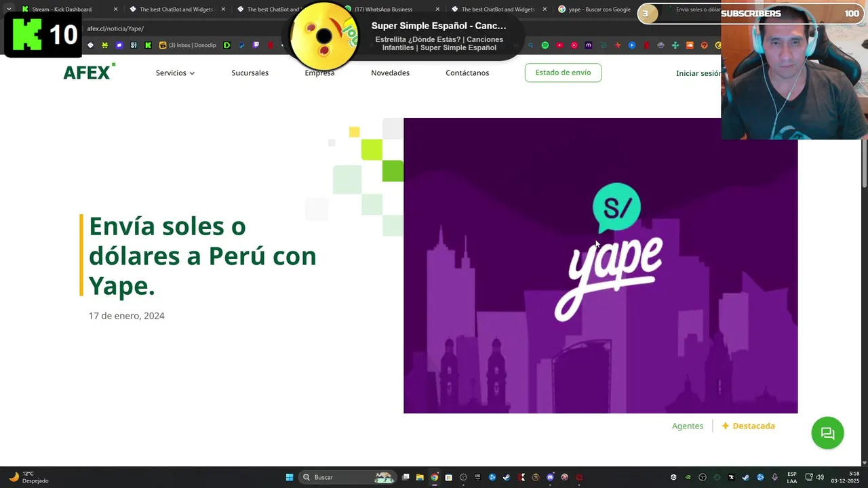
Task: Click the Windows Start button
Action: [289, 477]
